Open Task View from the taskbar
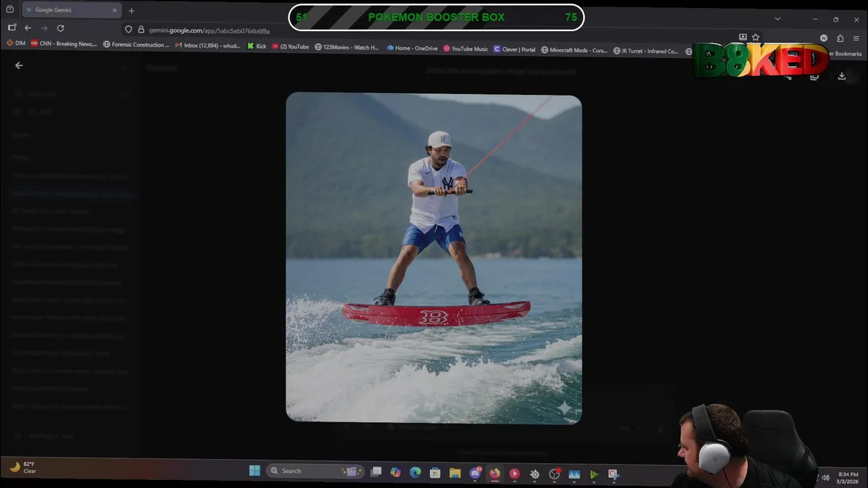 (x=376, y=472)
